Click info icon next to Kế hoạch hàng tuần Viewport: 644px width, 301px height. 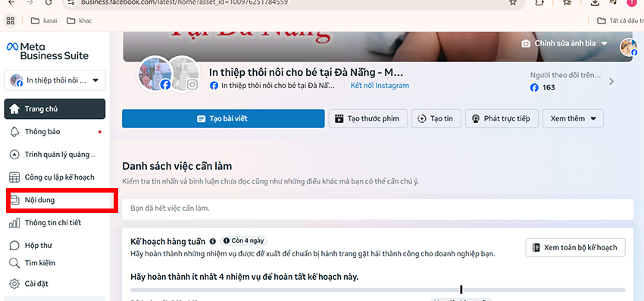(212, 241)
